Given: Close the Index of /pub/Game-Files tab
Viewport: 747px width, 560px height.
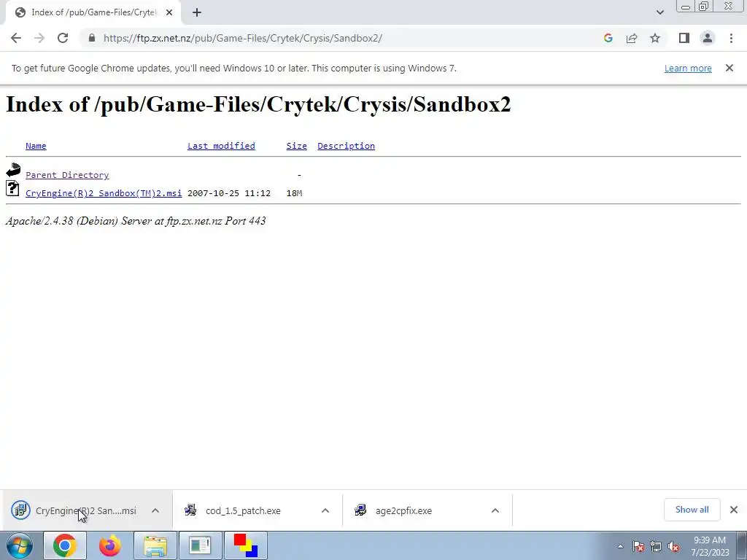Looking at the screenshot, I should pos(169,12).
